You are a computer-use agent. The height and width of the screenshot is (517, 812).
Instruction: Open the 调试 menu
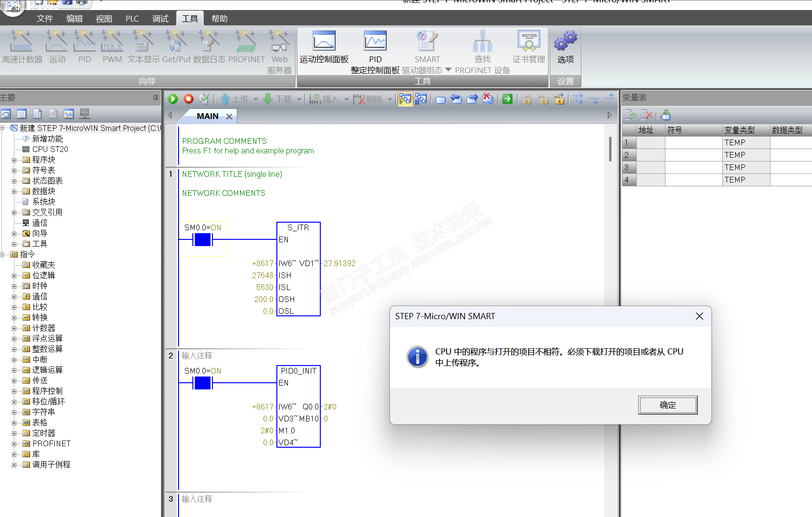[x=160, y=19]
